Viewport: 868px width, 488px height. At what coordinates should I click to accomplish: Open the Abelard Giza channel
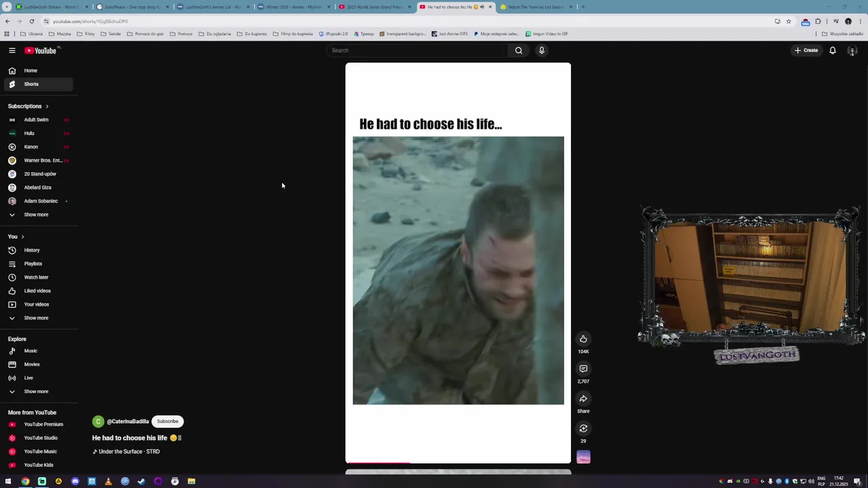[x=38, y=187]
